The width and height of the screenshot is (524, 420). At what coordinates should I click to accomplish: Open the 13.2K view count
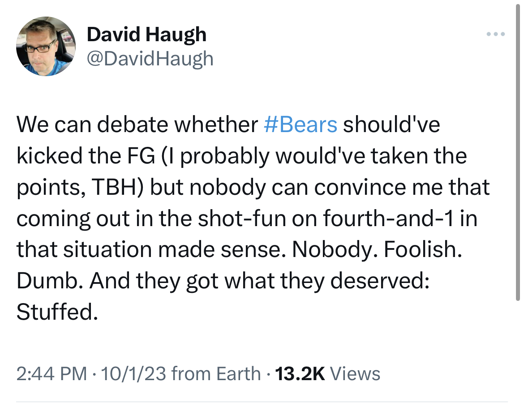(300, 373)
